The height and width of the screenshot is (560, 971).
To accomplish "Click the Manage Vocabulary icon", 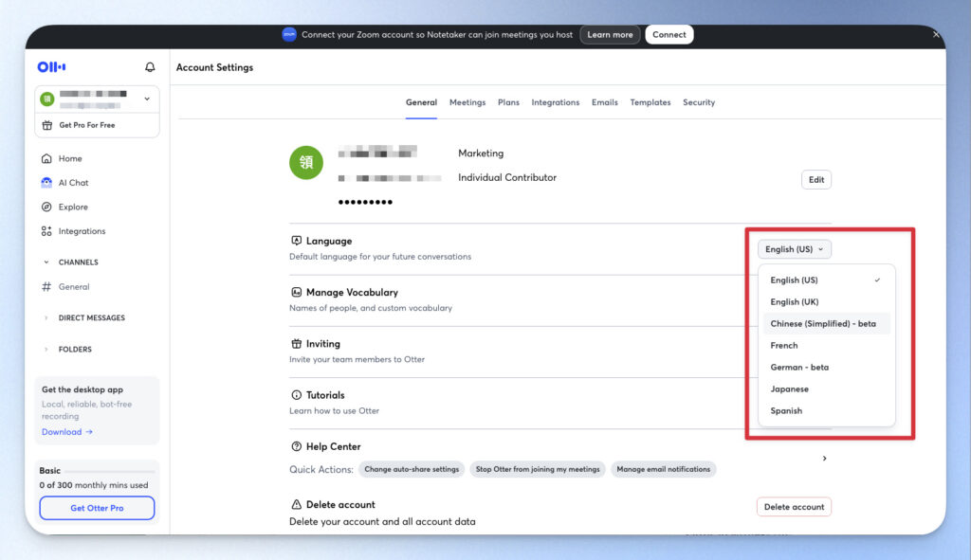I will 296,292.
